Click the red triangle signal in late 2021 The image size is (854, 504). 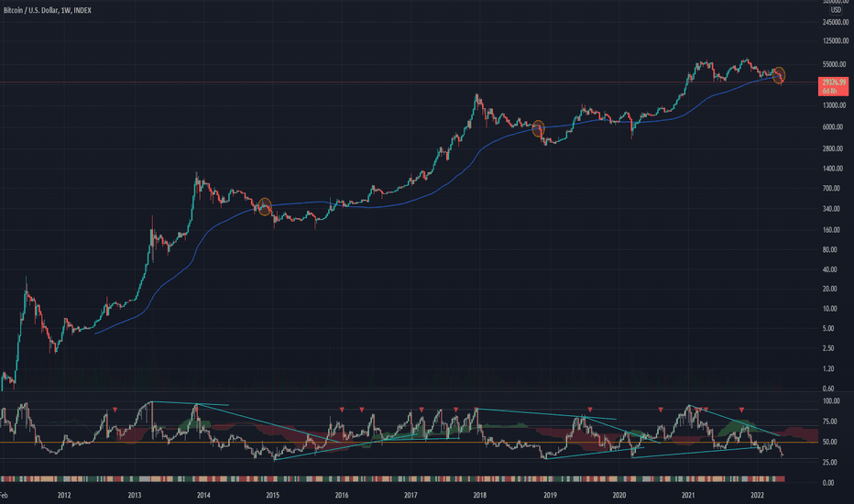pos(741,410)
